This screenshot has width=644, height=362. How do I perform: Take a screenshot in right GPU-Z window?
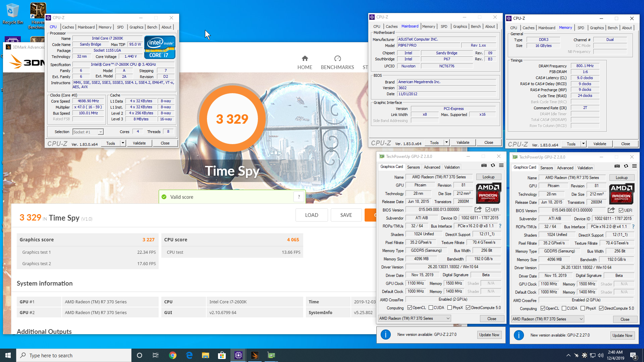[x=617, y=166]
